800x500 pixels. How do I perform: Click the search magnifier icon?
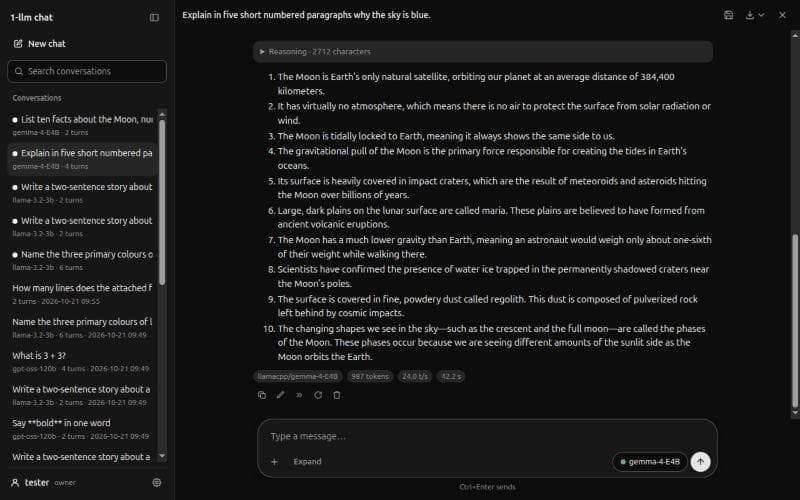click(19, 71)
